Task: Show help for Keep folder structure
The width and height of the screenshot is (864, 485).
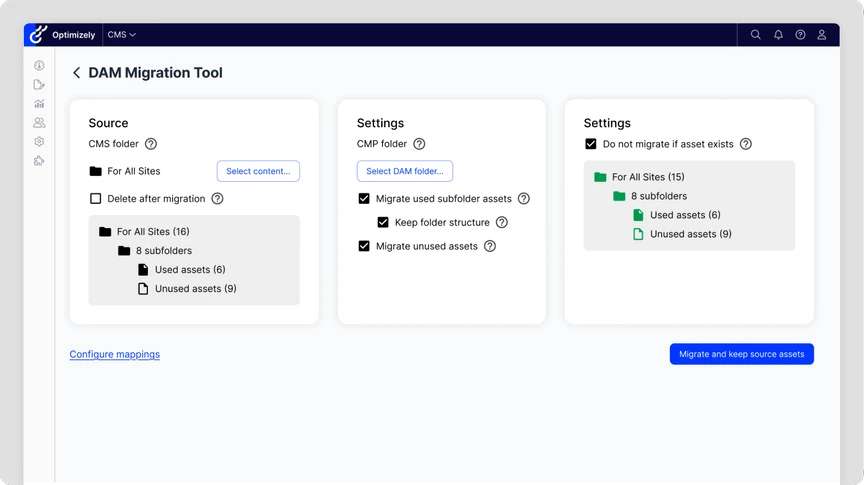Action: pyautogui.click(x=501, y=222)
